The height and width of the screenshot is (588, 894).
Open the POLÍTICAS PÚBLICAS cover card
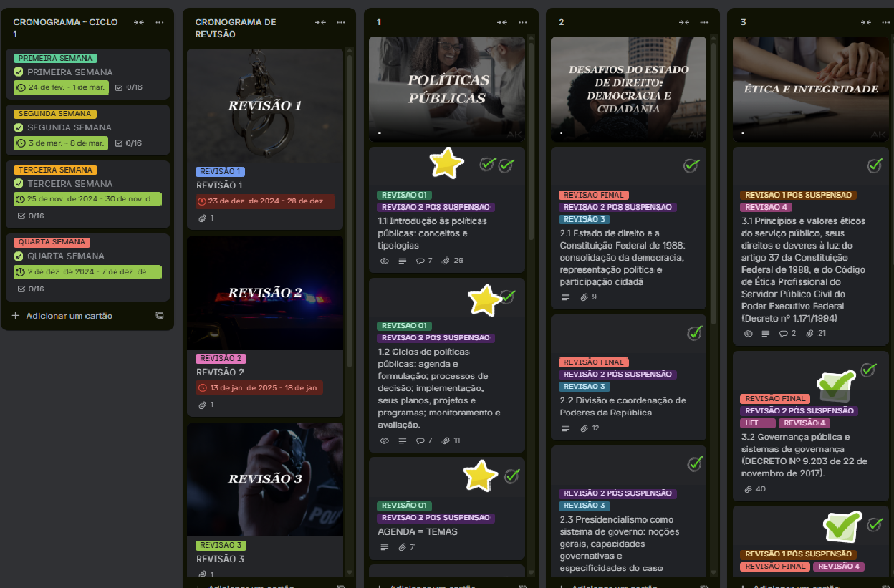tap(447, 89)
